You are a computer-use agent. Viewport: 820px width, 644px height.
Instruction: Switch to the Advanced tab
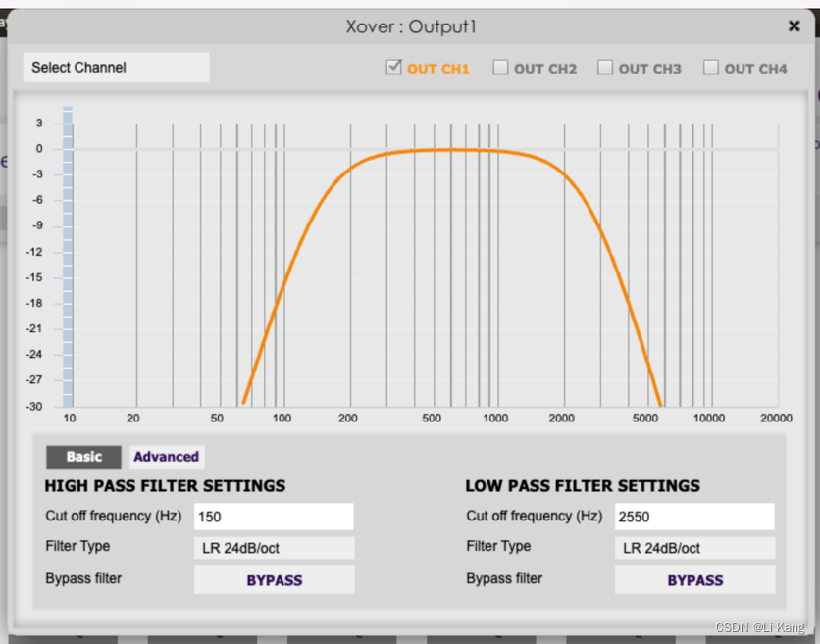[167, 457]
